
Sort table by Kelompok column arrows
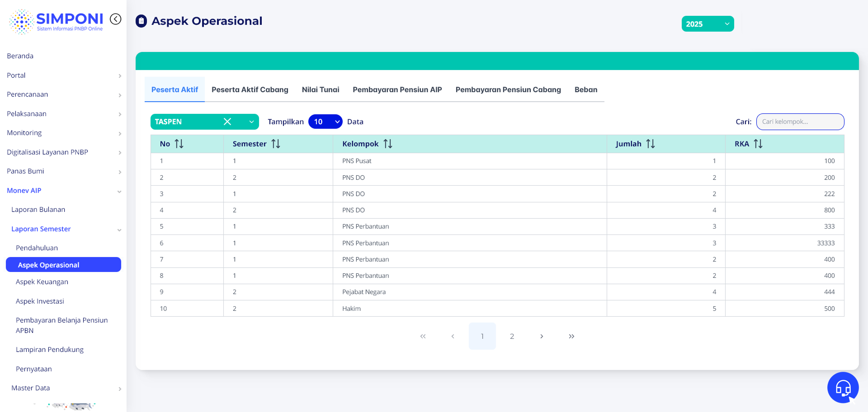click(388, 144)
